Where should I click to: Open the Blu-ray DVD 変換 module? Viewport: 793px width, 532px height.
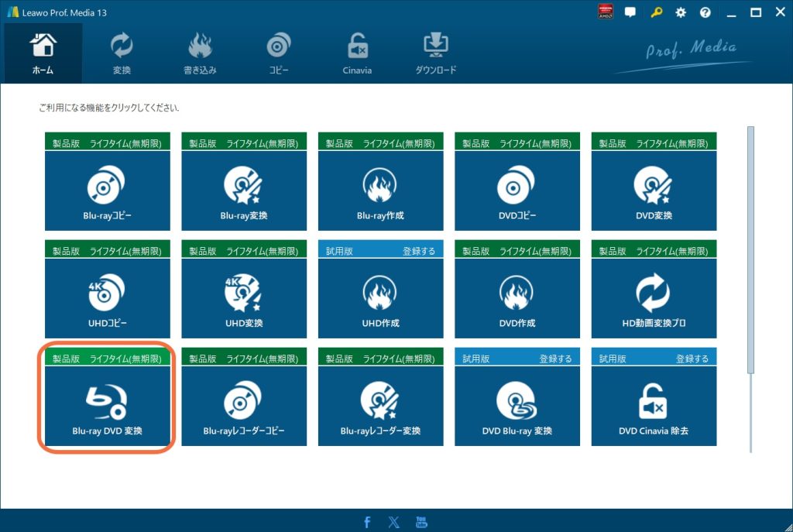pos(107,406)
